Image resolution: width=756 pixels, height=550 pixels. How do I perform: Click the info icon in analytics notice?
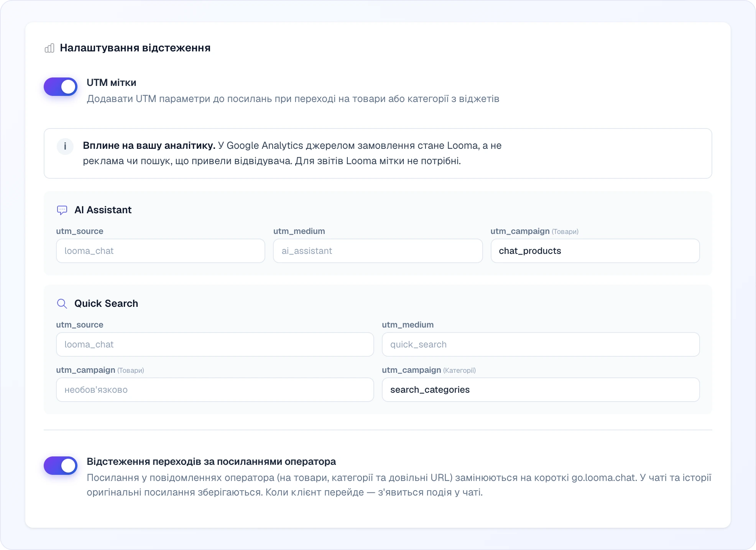[x=65, y=146]
